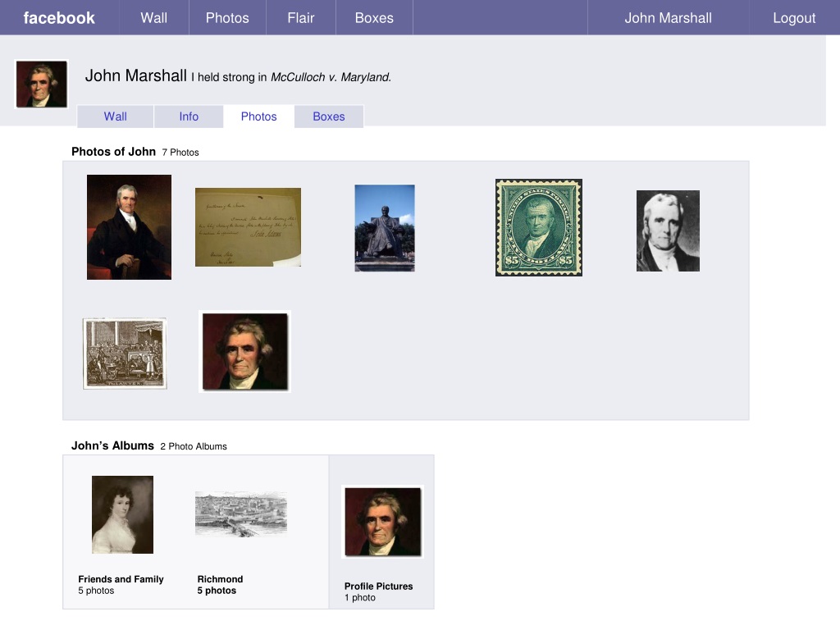Click the facebook logo in the top bar

tap(59, 18)
